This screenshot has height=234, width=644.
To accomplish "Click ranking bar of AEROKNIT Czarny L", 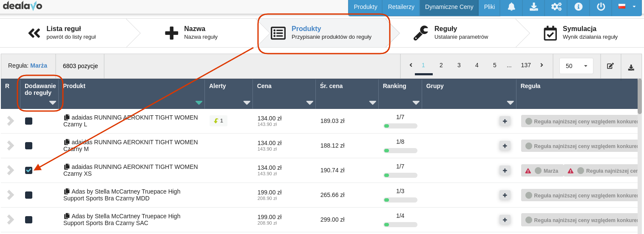I will tap(400, 126).
